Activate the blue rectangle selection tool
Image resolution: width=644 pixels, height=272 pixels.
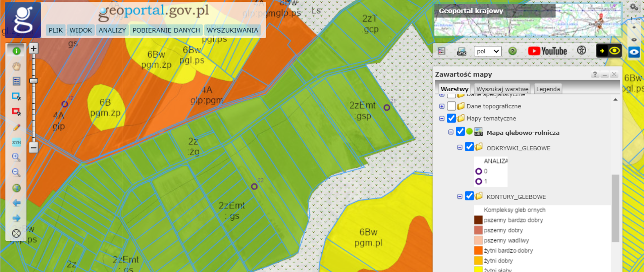16,96
